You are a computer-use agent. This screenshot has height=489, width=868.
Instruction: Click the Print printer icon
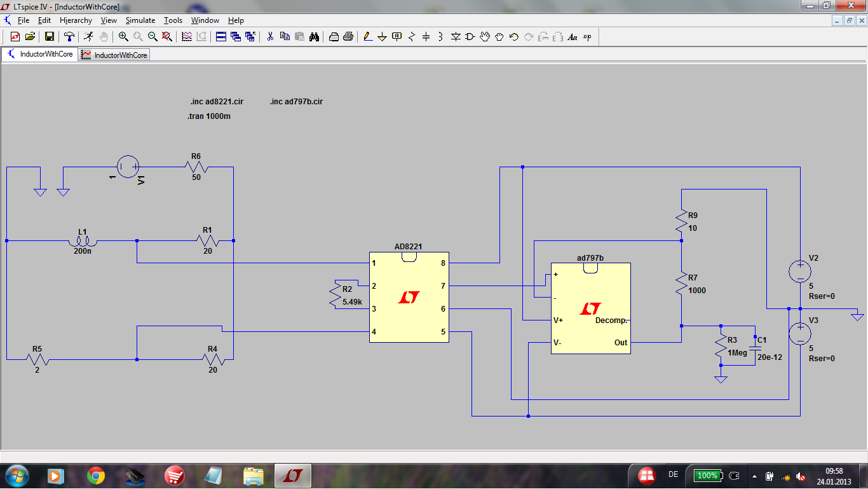pos(348,37)
